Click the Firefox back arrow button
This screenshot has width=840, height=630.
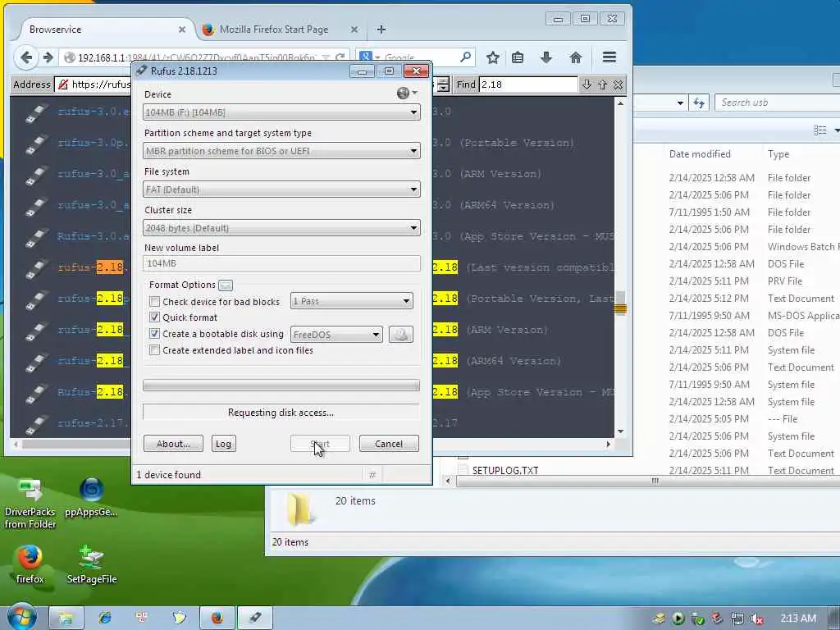[25, 57]
